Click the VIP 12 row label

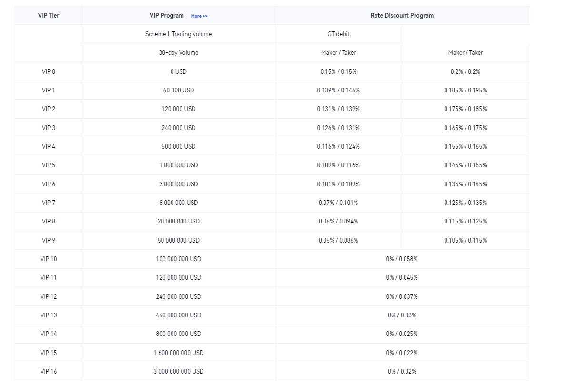49,296
